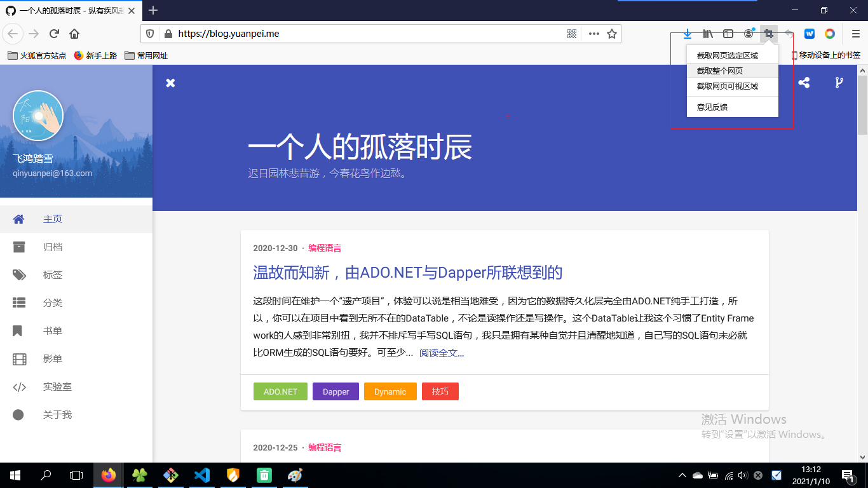Open Windows taskbar search
Image resolution: width=868 pixels, height=488 pixels.
(x=46, y=475)
